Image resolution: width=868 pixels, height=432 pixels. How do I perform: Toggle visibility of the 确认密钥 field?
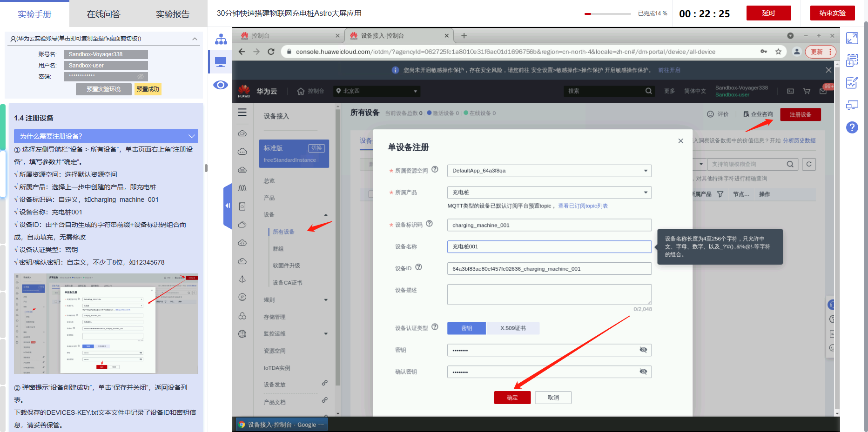pyautogui.click(x=643, y=372)
